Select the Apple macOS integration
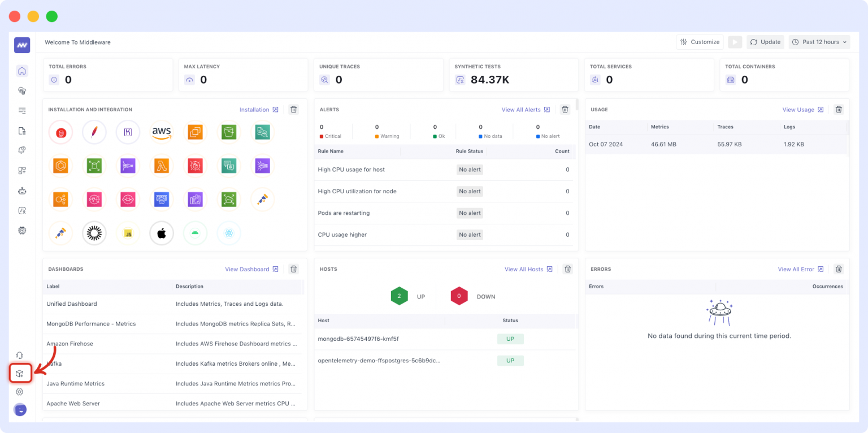The image size is (868, 433). click(162, 233)
